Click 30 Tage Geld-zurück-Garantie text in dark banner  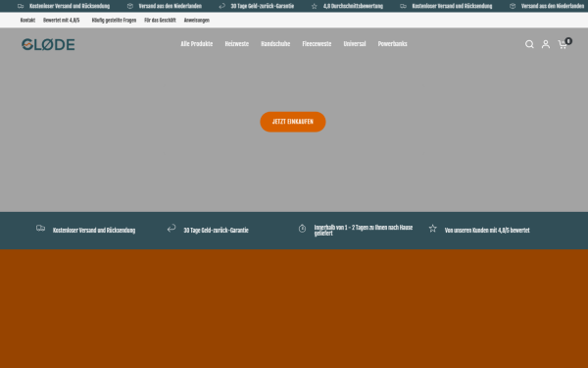216,231
